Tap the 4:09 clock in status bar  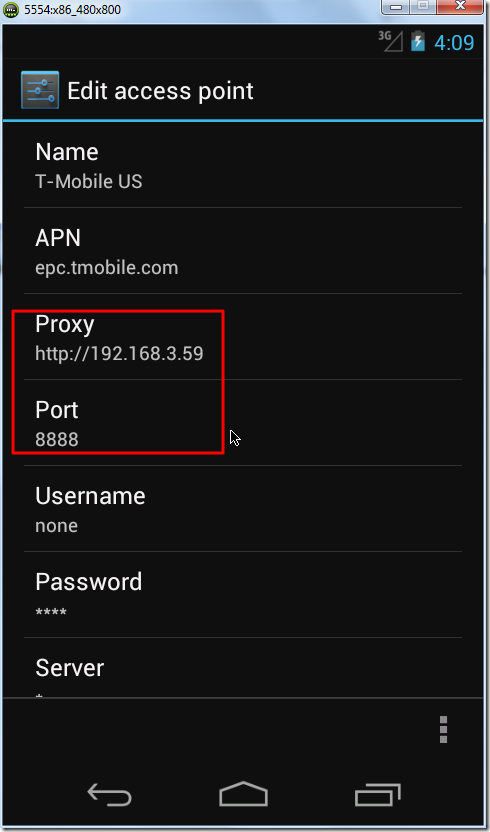pos(454,42)
